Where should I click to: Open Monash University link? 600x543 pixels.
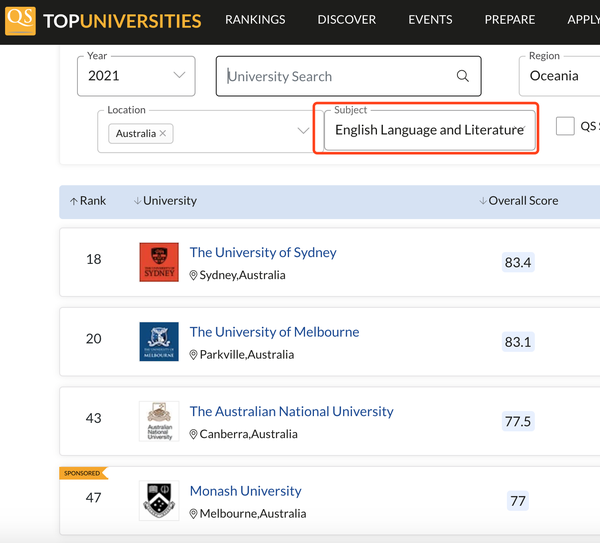pos(246,491)
